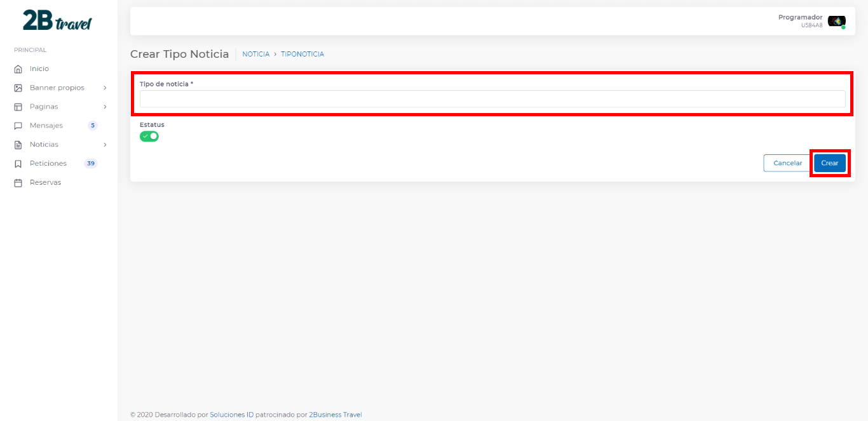
Task: Open Peticiones in the sidebar
Action: click(x=48, y=164)
